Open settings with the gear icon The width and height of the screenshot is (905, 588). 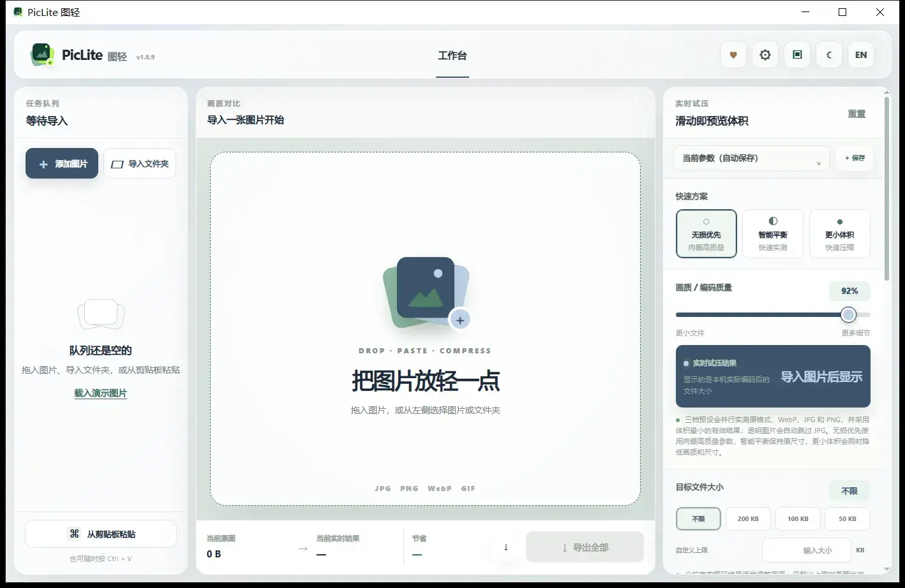click(765, 55)
